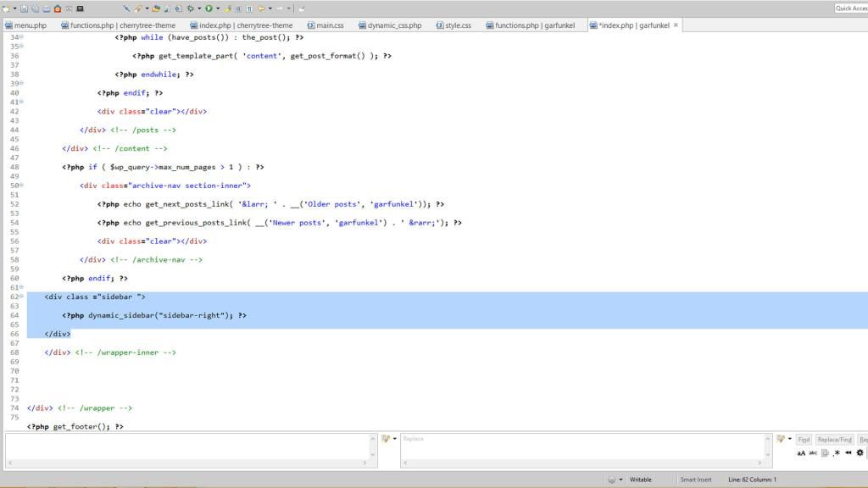The height and width of the screenshot is (488, 868).
Task: Open find options gear icon
Action: 860,452
